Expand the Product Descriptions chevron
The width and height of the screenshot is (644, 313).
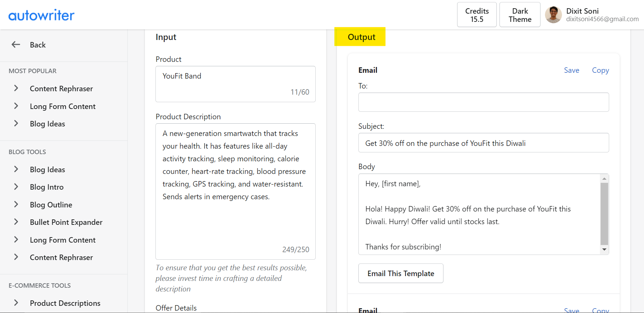tap(16, 303)
